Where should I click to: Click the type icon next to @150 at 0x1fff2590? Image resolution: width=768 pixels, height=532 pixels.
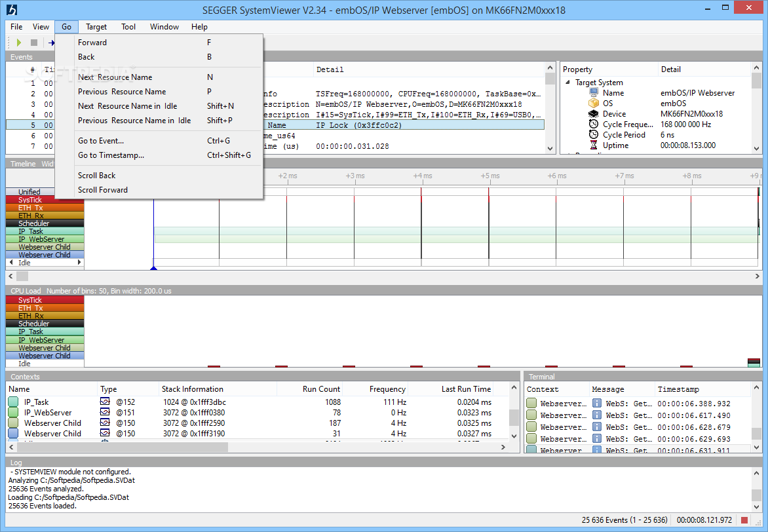coord(105,423)
